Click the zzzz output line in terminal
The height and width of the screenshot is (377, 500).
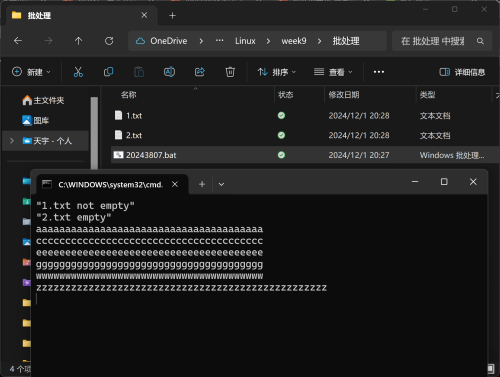click(x=181, y=288)
